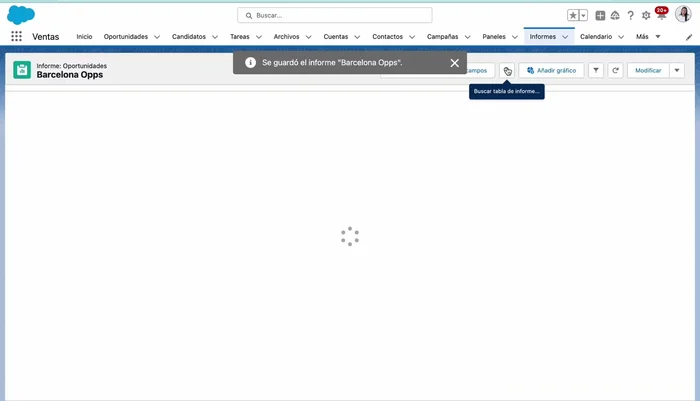The width and height of the screenshot is (700, 401).
Task: Click the favorites star icon
Action: pyautogui.click(x=573, y=16)
